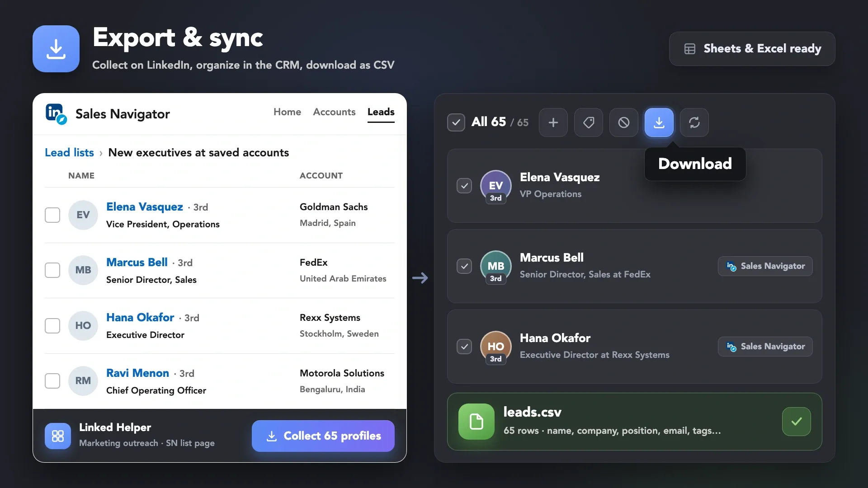Viewport: 868px width, 488px height.
Task: Tick checkbox for Ravi Menon row
Action: (52, 381)
